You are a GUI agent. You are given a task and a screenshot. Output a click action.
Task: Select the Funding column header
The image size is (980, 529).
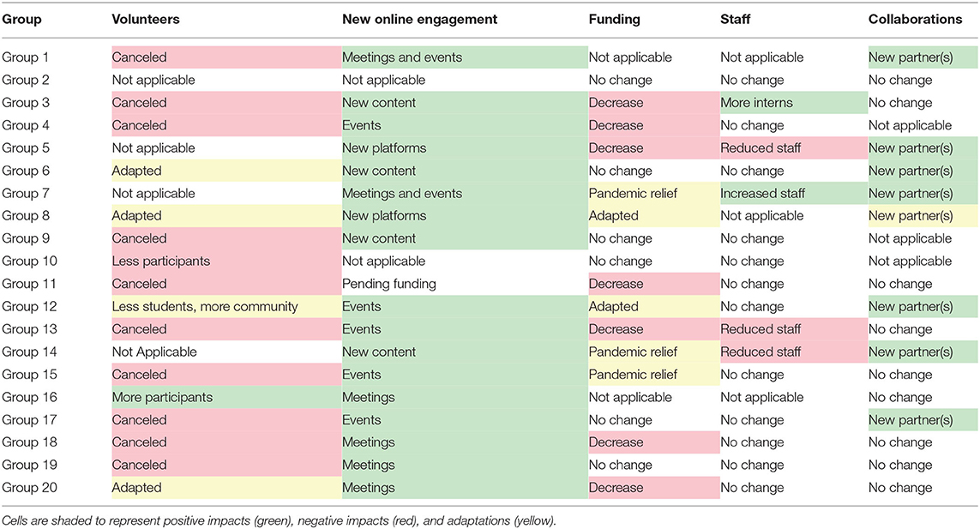coord(615,20)
